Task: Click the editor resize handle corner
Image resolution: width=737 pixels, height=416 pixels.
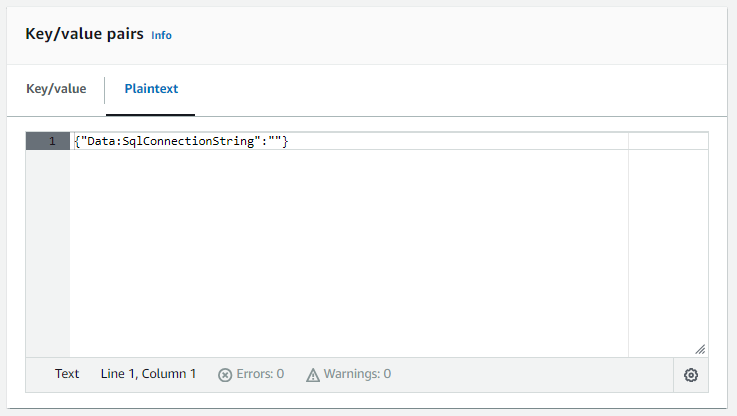Action: (x=700, y=349)
